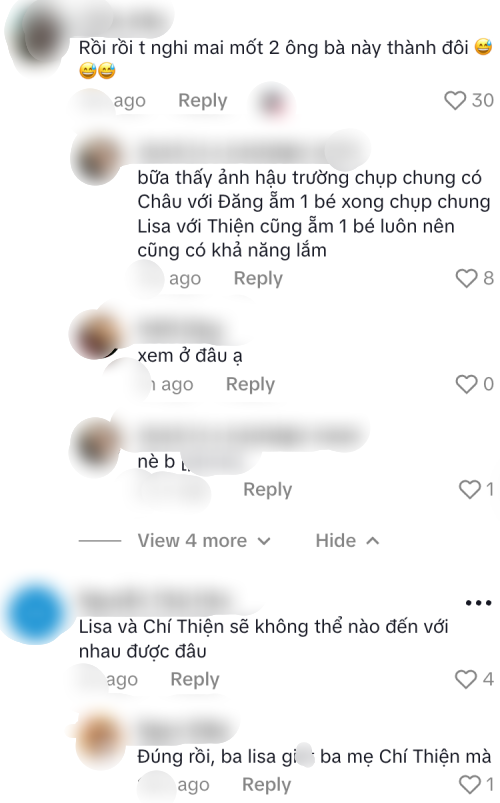Open three-dot options menu on Lisa comment
Screen dimensions: 500x803
(x=478, y=603)
